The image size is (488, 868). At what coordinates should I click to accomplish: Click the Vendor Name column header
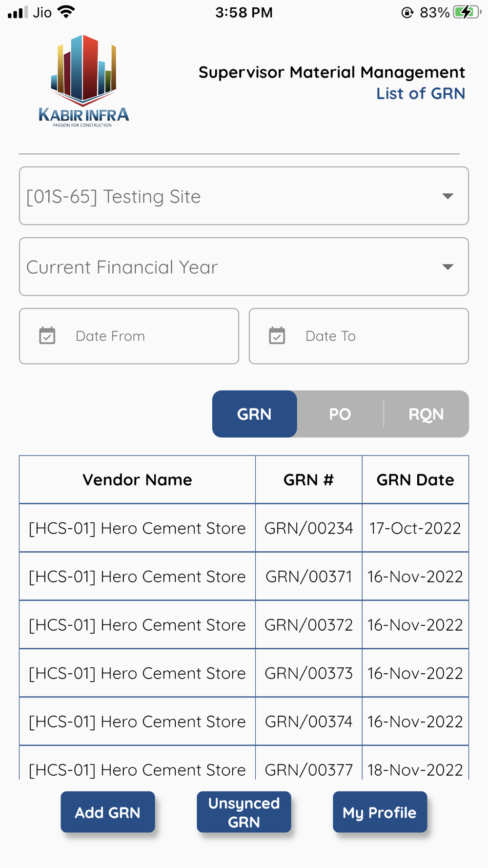137,480
